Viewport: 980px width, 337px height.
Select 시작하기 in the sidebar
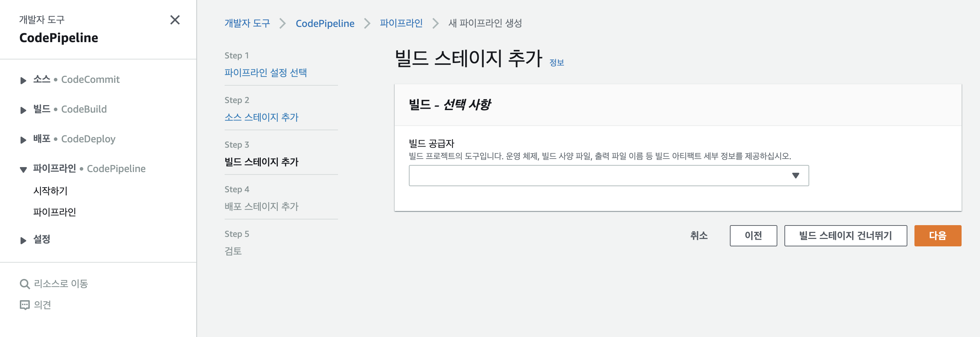coord(50,191)
